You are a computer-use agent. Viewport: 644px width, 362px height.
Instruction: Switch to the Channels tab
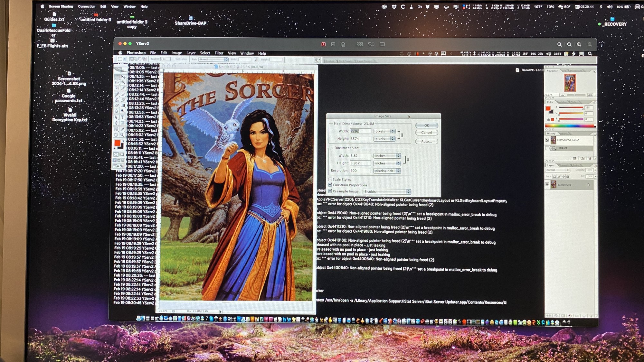tap(563, 165)
